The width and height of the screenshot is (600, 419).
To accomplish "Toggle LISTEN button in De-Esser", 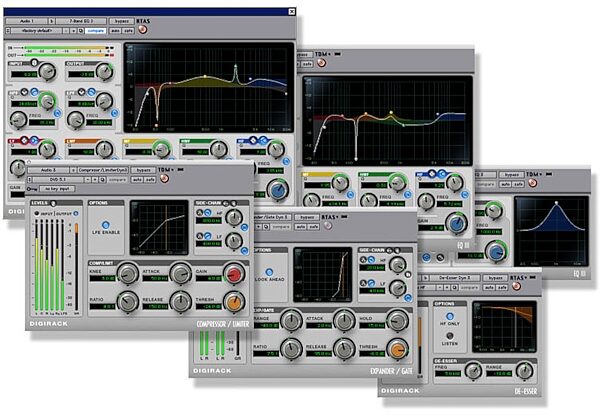I will tap(450, 336).
